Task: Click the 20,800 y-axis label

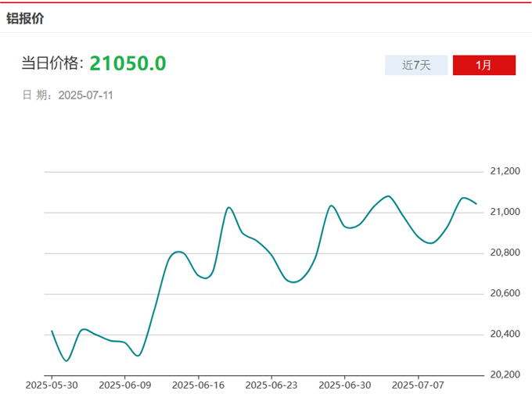Action: pyautogui.click(x=503, y=253)
